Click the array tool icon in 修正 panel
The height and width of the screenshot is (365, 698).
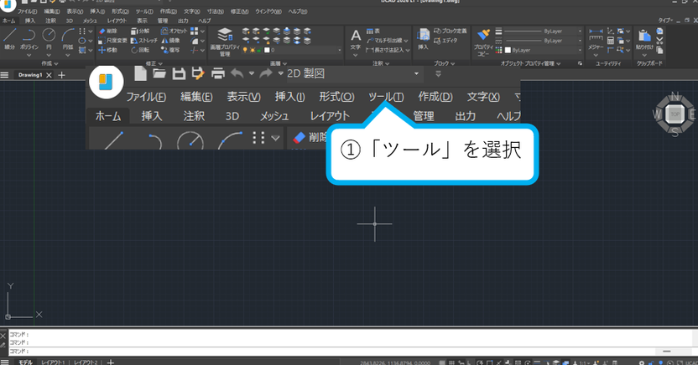(194, 31)
